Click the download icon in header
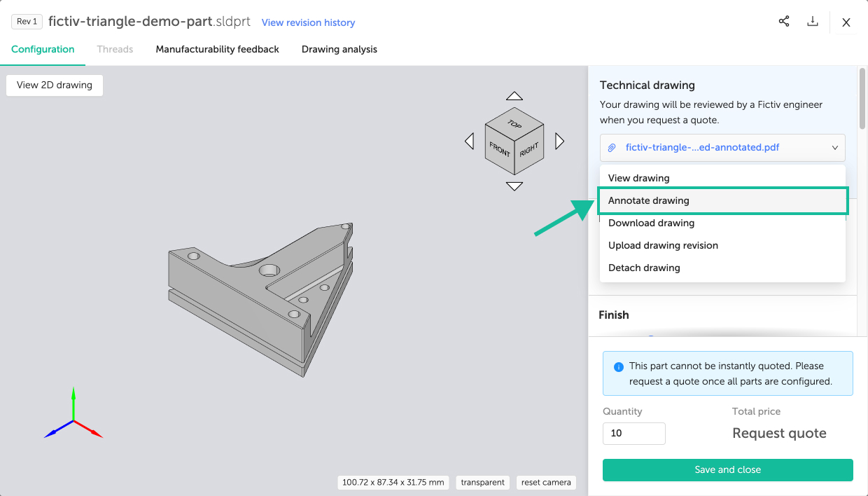The width and height of the screenshot is (868, 496). tap(813, 22)
